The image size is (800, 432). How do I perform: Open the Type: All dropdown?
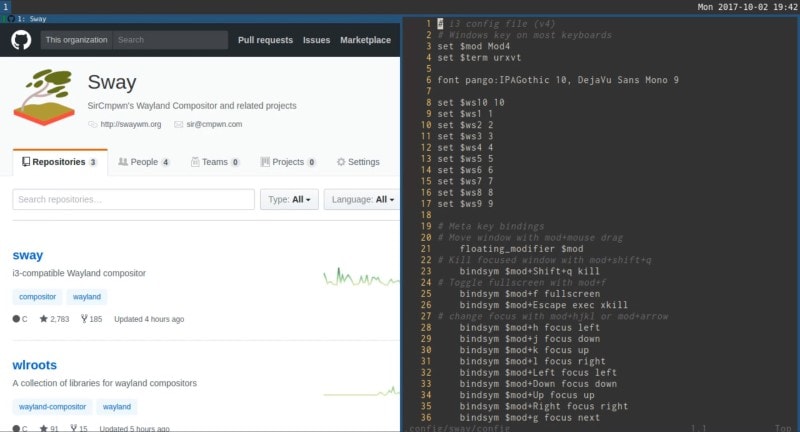coord(289,199)
